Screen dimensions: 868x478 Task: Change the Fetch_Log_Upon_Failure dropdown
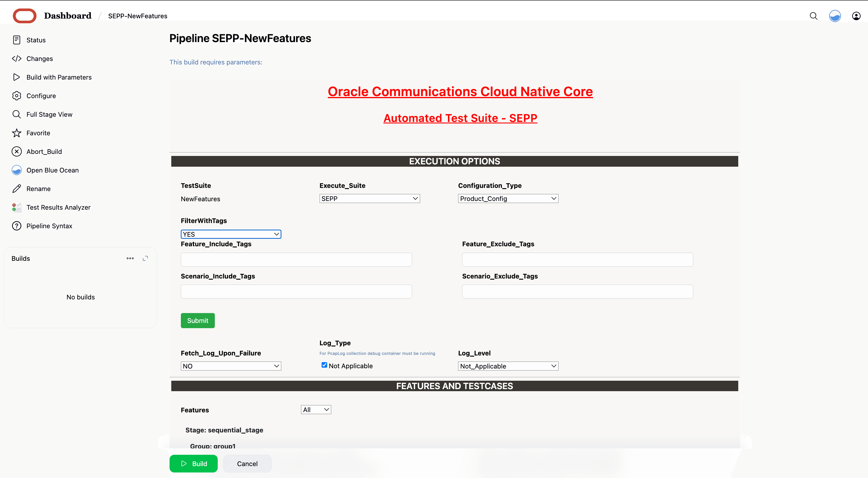pos(231,366)
